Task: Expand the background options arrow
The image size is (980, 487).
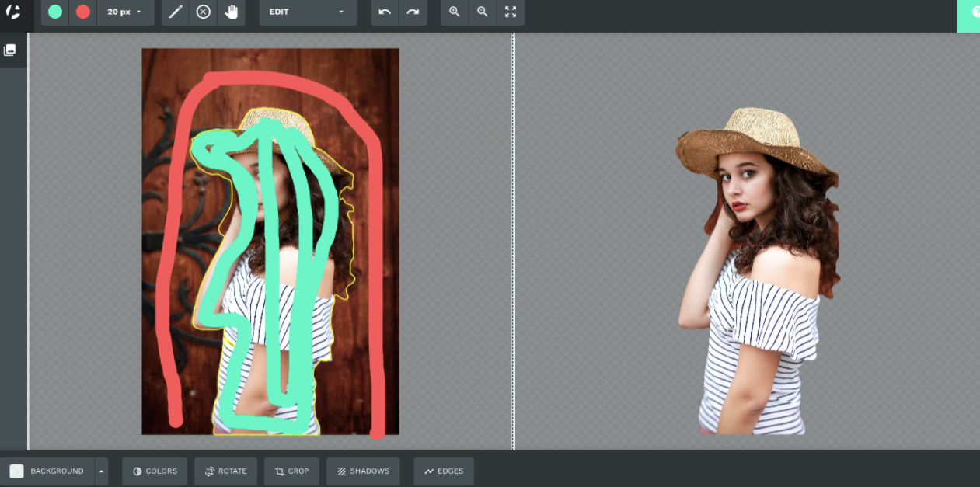Action: tap(101, 471)
